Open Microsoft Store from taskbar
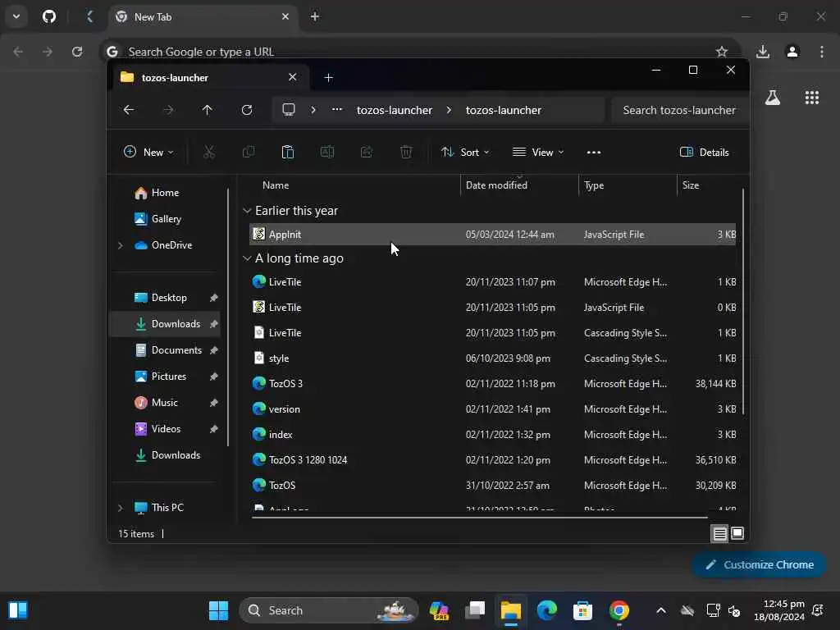Viewport: 840px width, 630px height. coord(583,610)
